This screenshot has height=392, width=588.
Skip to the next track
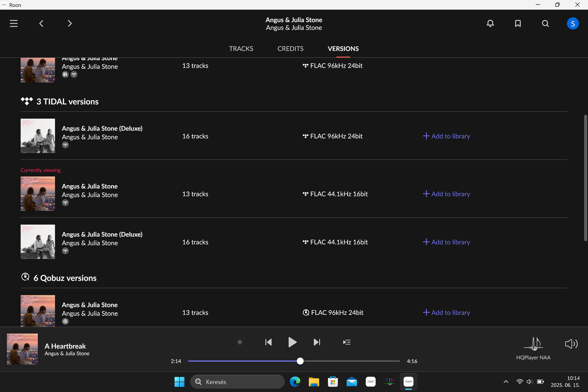(x=317, y=342)
